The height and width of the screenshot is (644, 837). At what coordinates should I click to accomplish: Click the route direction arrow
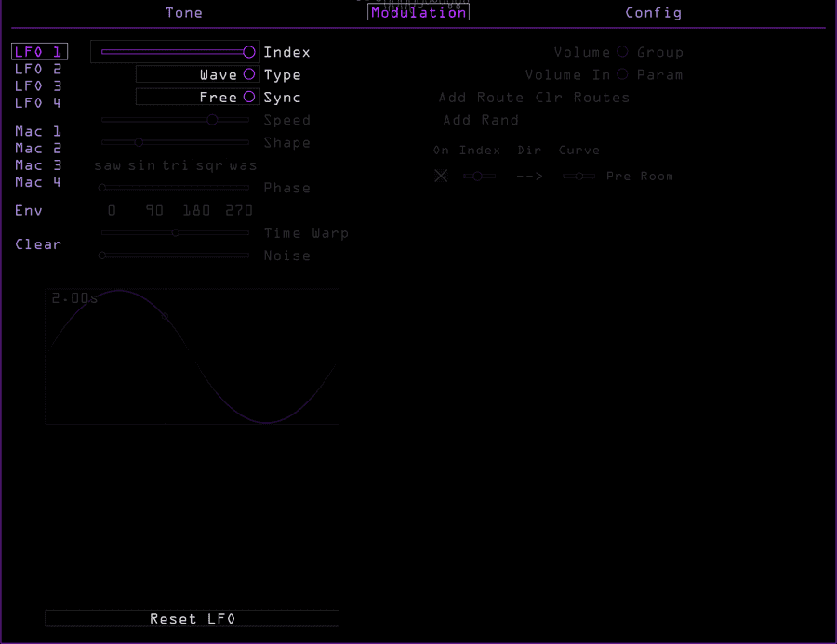click(x=529, y=176)
